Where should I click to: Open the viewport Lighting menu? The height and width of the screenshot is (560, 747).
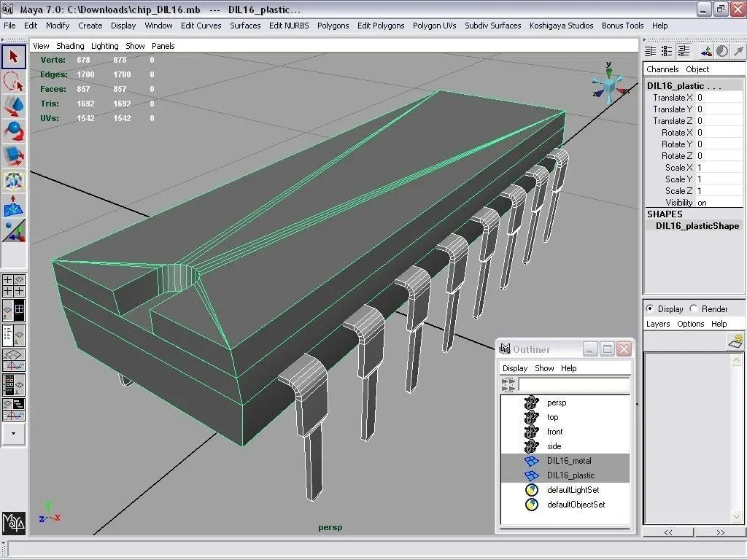[x=105, y=46]
